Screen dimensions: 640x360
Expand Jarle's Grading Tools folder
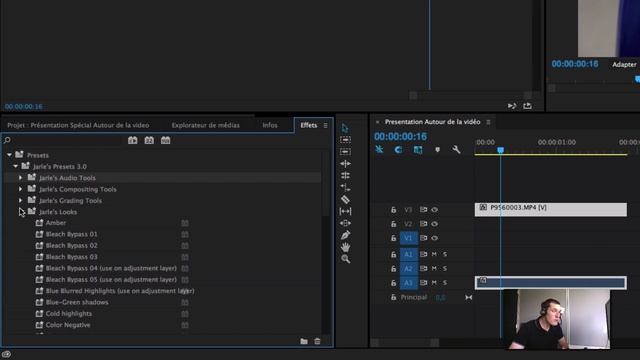pos(20,200)
